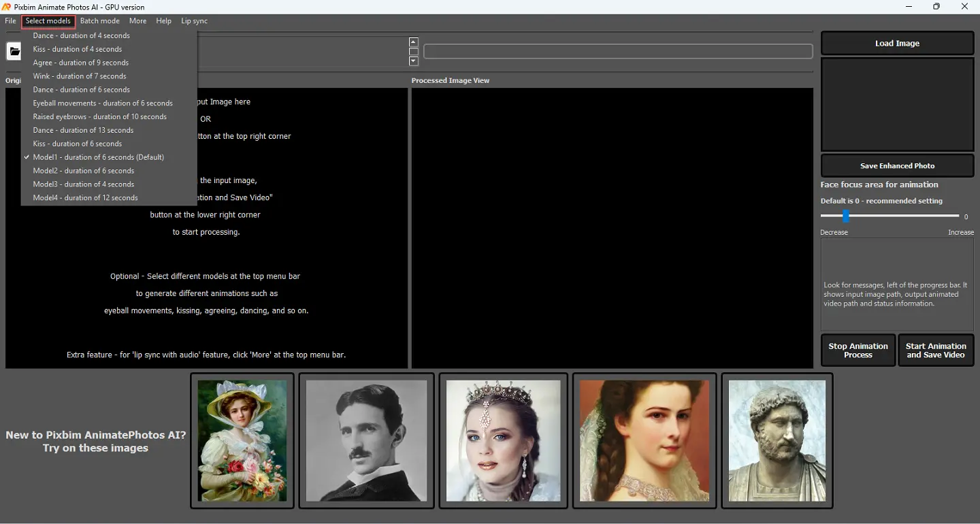
Task: Open the Lip sync menu
Action: tap(195, 21)
